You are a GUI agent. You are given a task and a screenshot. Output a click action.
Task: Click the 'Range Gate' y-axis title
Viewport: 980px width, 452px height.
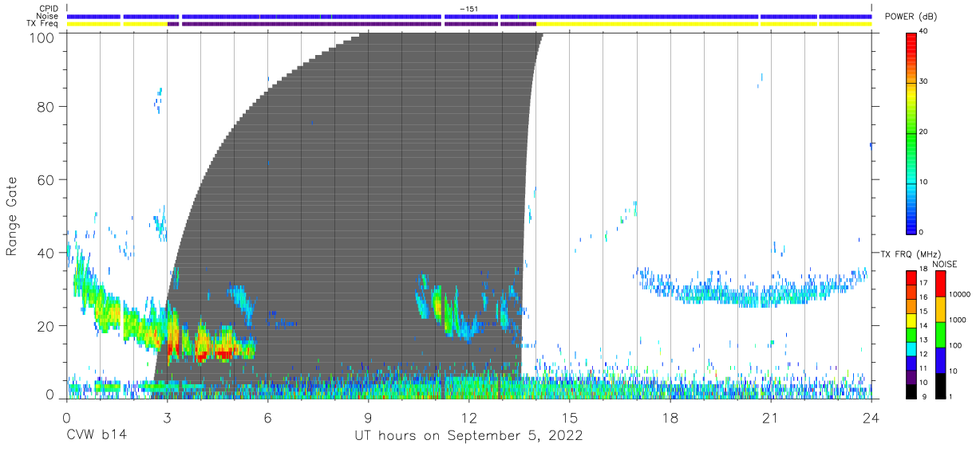(x=12, y=215)
